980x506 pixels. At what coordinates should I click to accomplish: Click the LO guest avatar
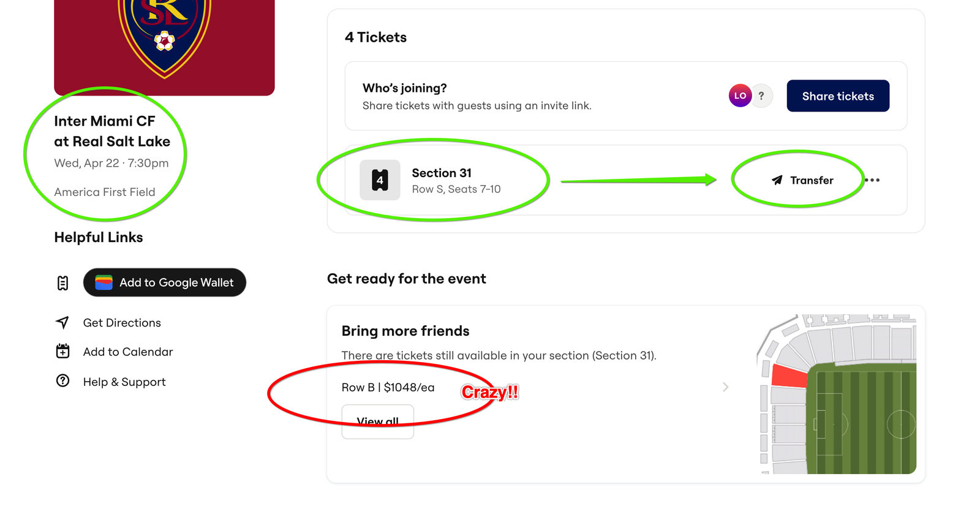(740, 96)
